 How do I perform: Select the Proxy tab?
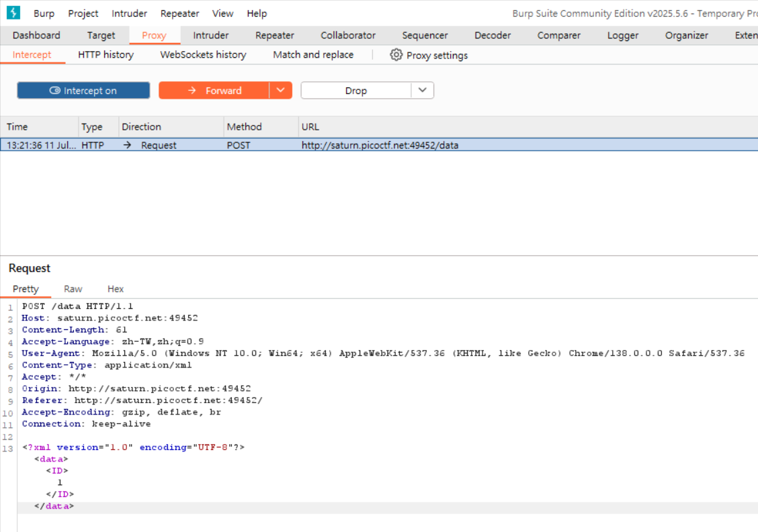(154, 36)
